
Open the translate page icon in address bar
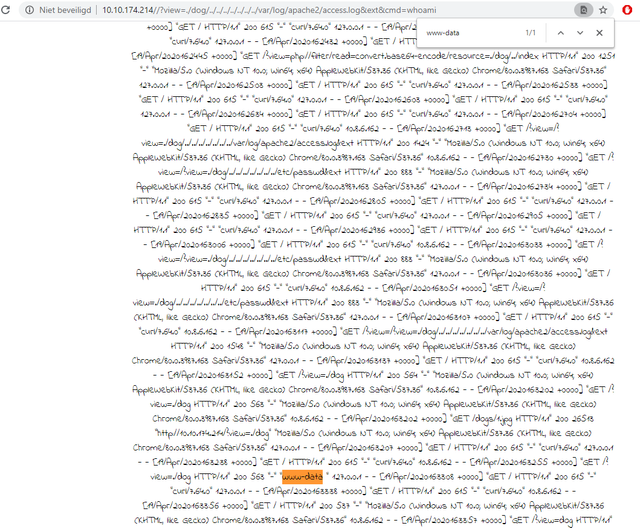click(x=583, y=10)
